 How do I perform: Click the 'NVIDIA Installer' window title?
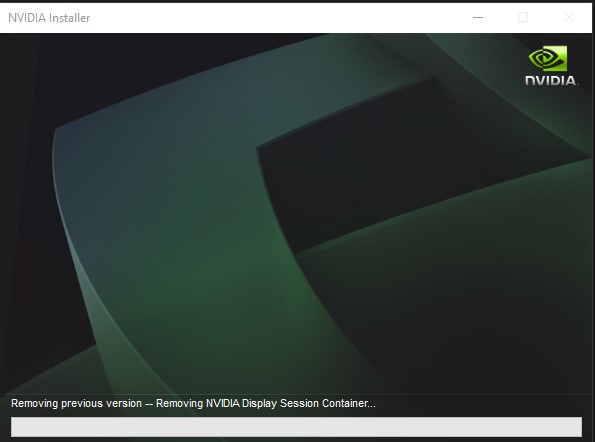pyautogui.click(x=49, y=18)
